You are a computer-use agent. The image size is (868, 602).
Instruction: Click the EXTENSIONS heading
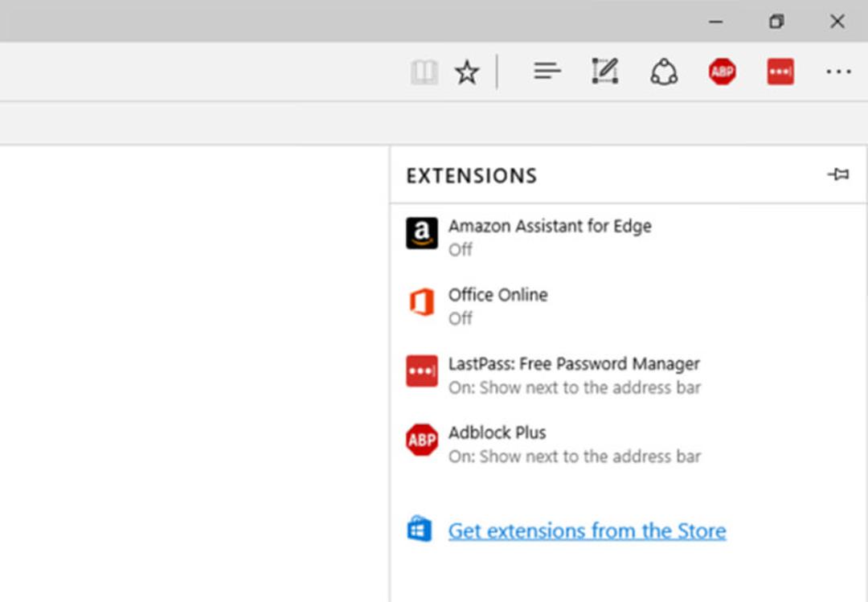472,176
